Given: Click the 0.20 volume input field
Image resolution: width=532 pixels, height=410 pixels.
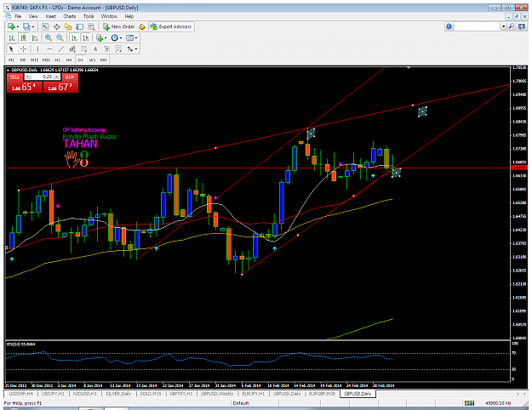Looking at the screenshot, I should click(x=43, y=77).
